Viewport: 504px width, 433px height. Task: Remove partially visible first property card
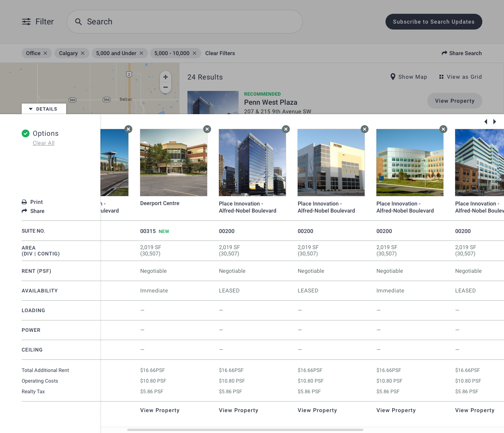click(x=128, y=129)
